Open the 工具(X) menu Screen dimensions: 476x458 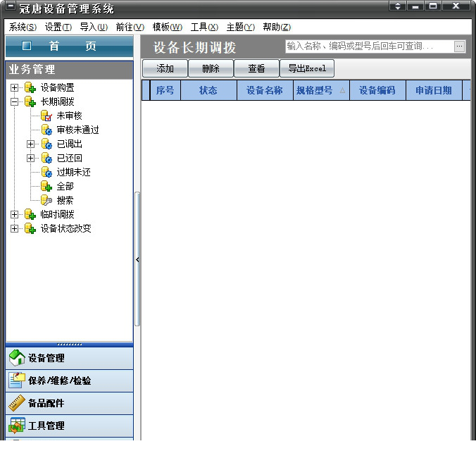[x=204, y=27]
